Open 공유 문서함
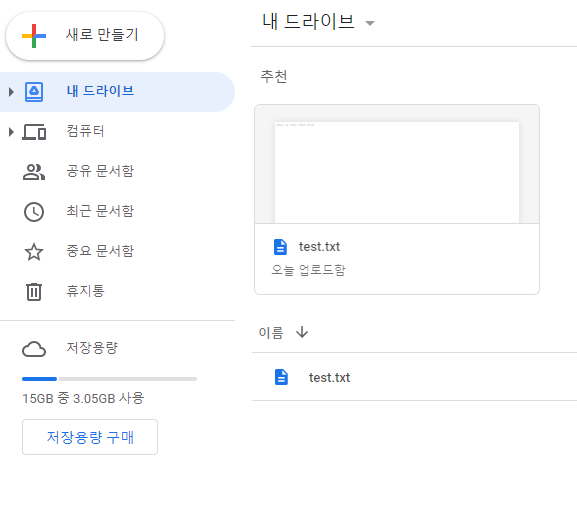This screenshot has width=577, height=524. coord(100,171)
